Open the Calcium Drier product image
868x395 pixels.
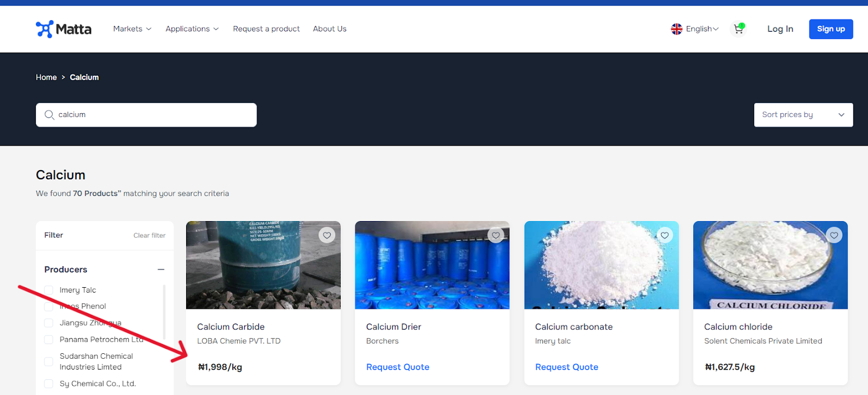[x=432, y=265]
